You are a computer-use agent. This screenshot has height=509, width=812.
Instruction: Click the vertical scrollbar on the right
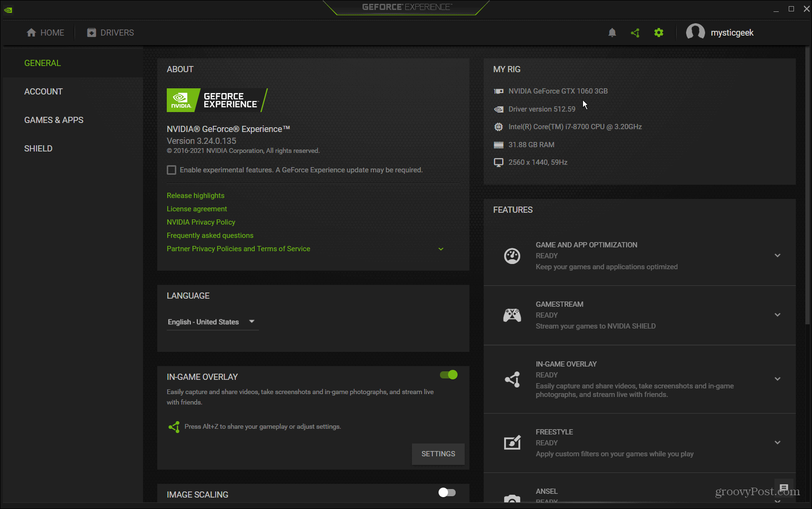click(807, 185)
